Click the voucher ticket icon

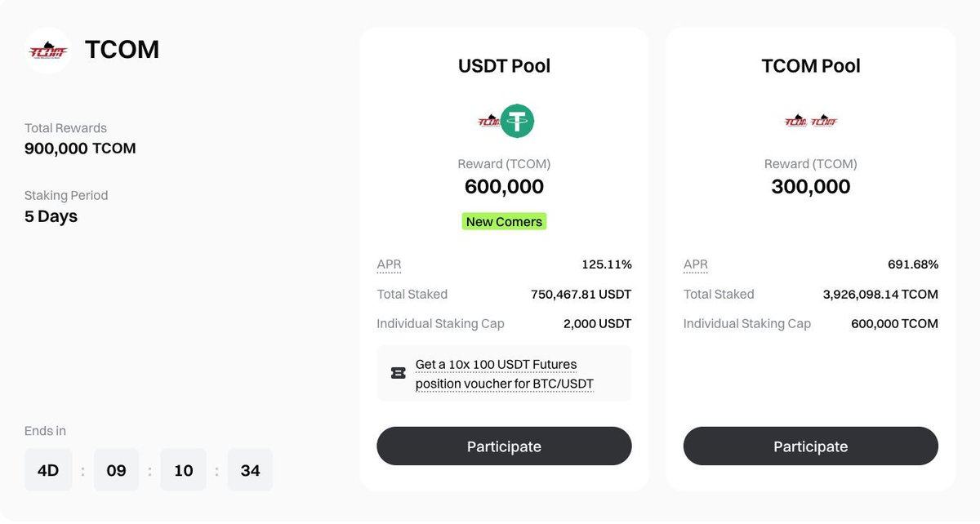[x=399, y=373]
